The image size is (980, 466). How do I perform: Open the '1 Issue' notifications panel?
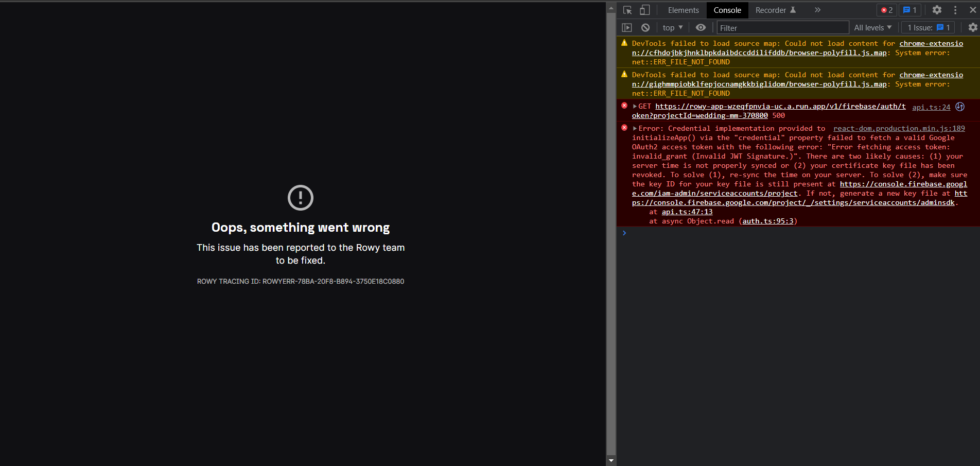pos(927,27)
